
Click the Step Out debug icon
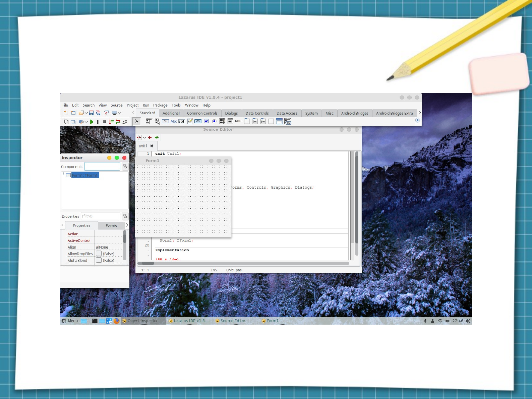coord(125,122)
